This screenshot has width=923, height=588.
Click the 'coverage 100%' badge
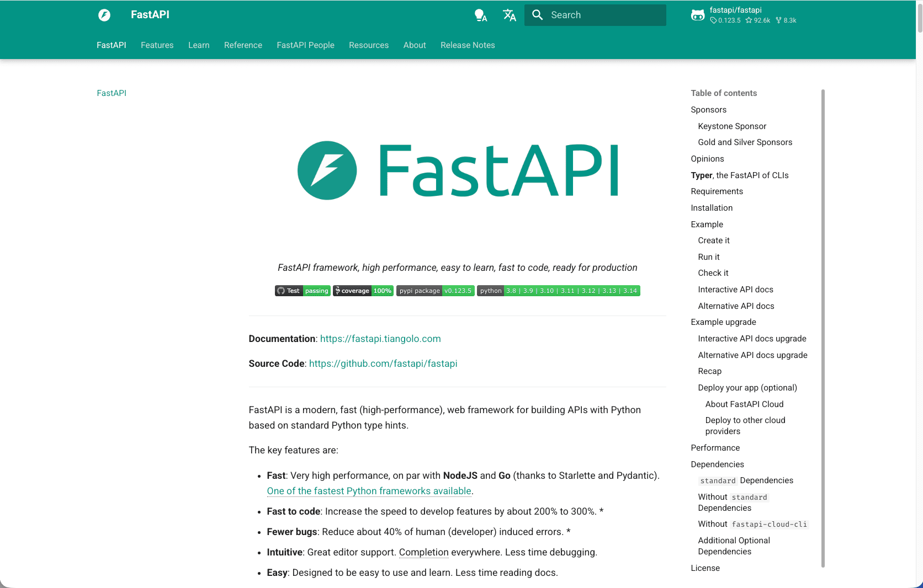click(x=363, y=291)
